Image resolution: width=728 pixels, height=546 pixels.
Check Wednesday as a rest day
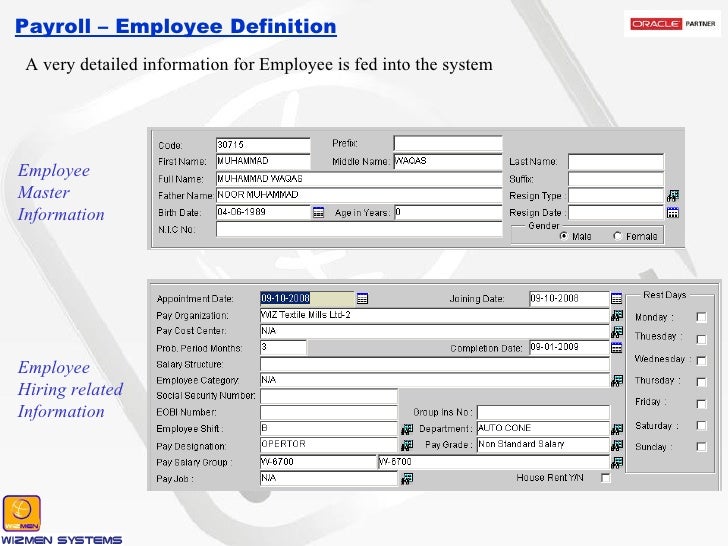coord(702,360)
